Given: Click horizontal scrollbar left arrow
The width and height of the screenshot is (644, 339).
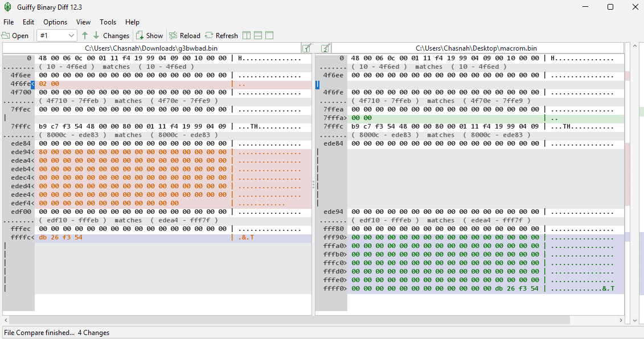Looking at the screenshot, I should pyautogui.click(x=6, y=320).
